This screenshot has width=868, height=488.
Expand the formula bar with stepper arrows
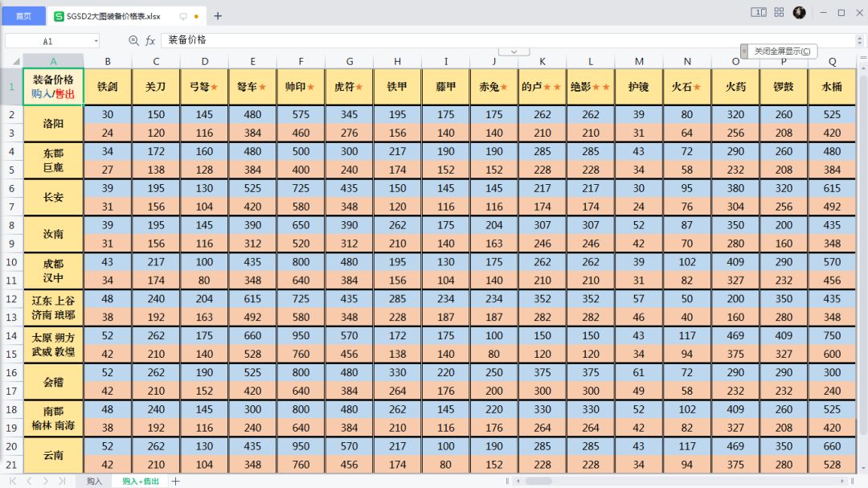(x=859, y=40)
